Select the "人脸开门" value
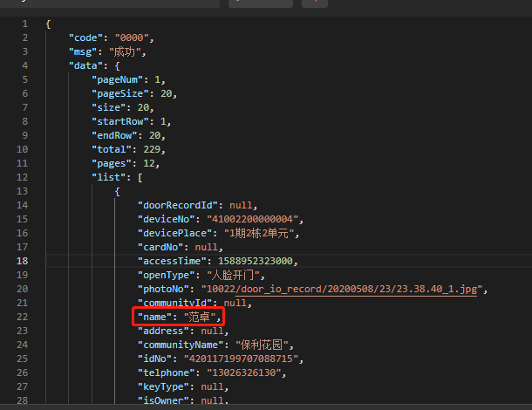532x410 pixels. [233, 275]
